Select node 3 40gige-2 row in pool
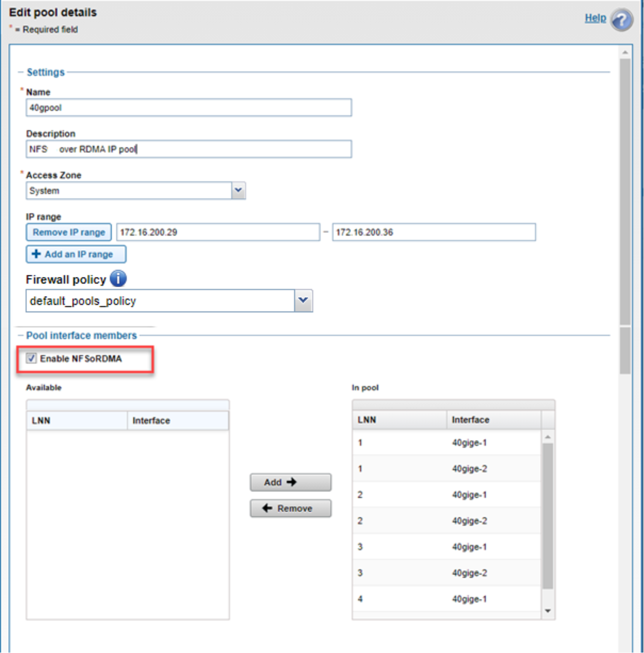Image resolution: width=644 pixels, height=653 pixels. (446, 573)
